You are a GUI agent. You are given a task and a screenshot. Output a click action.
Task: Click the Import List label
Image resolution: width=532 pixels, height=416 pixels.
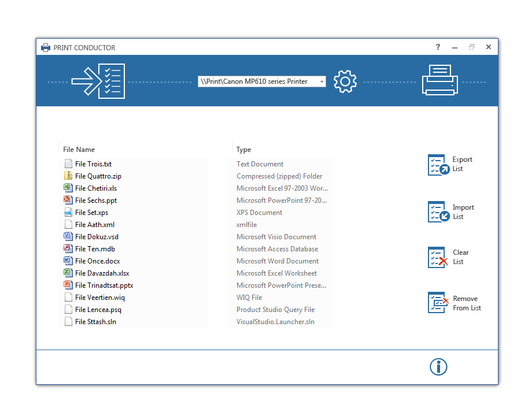tap(463, 212)
